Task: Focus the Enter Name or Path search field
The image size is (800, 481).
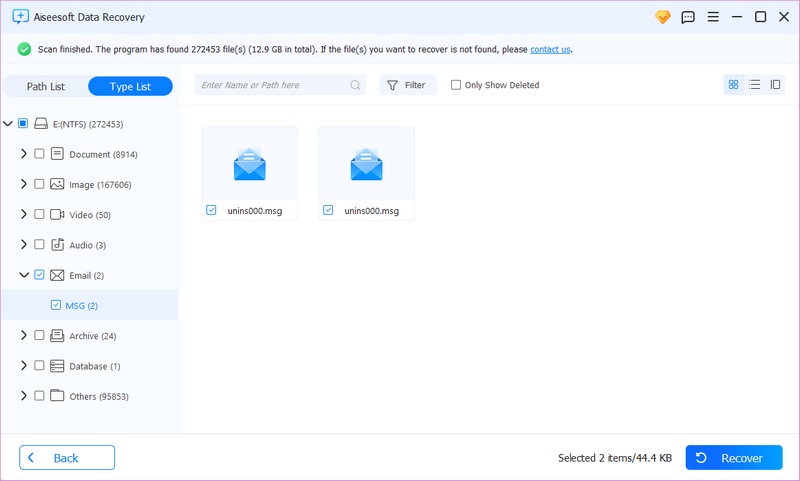Action: pos(272,86)
